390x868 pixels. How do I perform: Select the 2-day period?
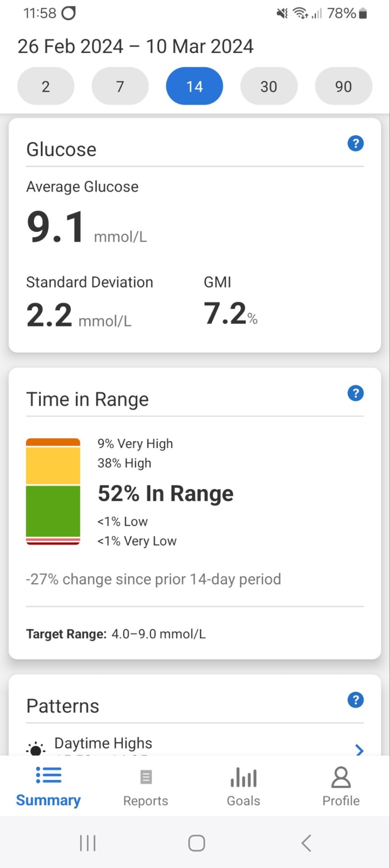pyautogui.click(x=46, y=86)
